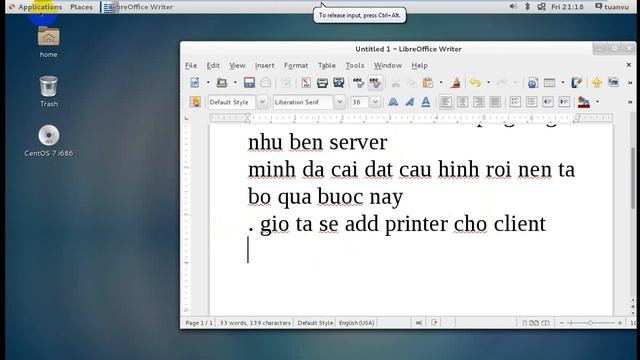
Task: Toggle Show Draw Functions icon
Action: point(576,82)
